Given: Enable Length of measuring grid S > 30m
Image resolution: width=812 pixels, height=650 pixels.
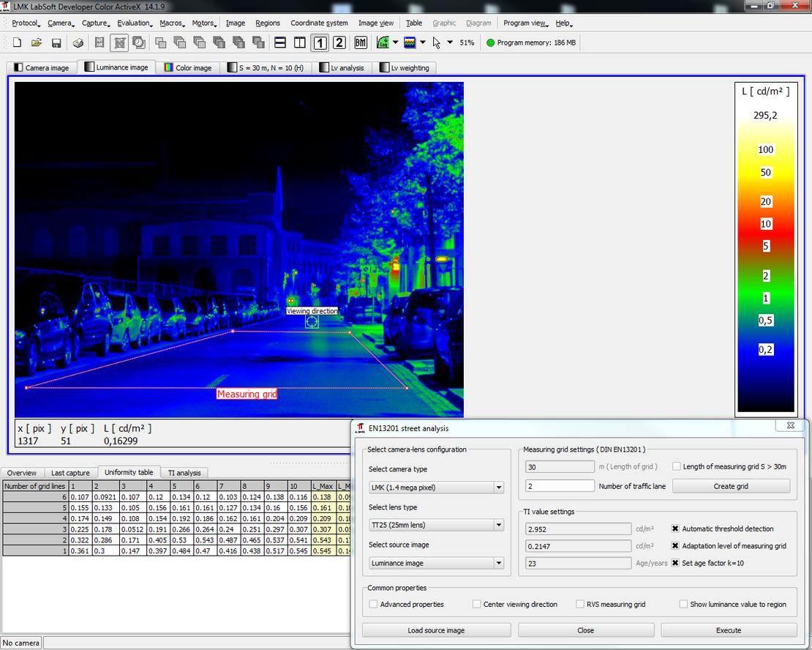Looking at the screenshot, I should coord(677,466).
